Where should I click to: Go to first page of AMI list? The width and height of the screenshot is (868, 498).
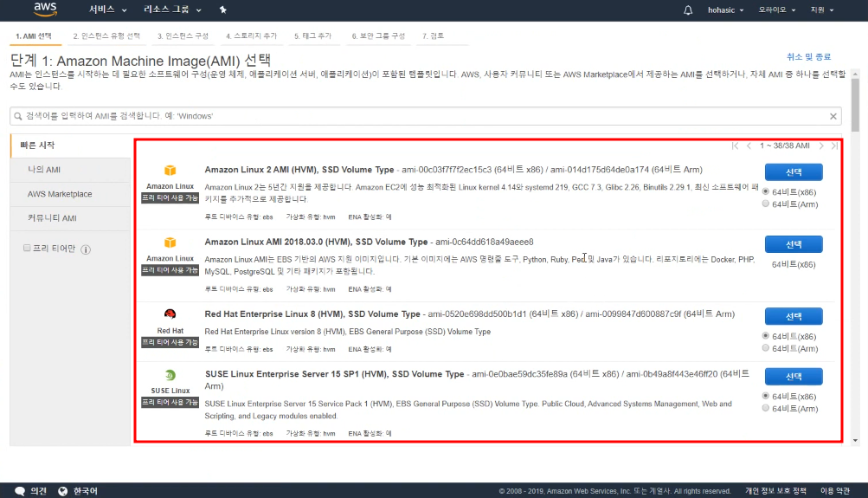click(x=735, y=146)
